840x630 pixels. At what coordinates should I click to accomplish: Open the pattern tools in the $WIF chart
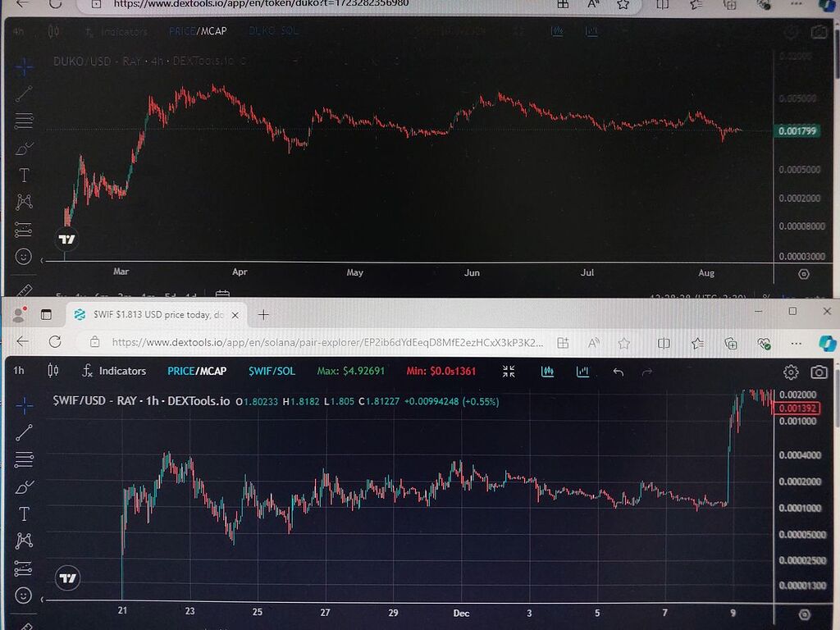click(24, 541)
